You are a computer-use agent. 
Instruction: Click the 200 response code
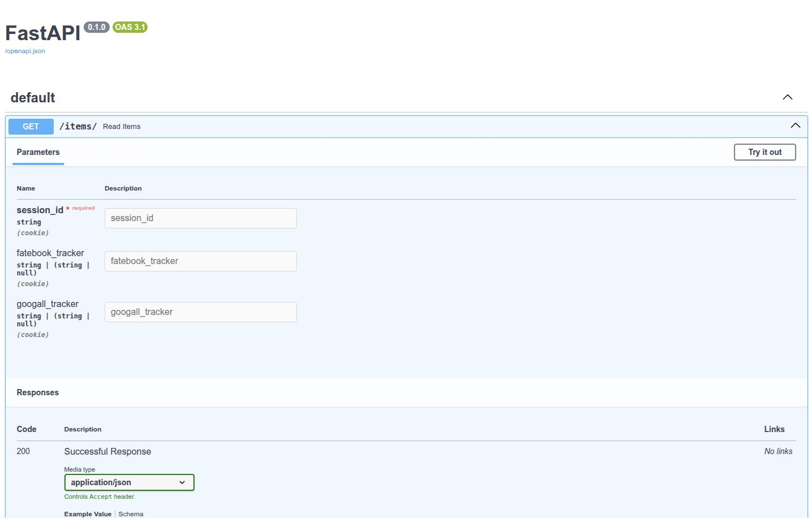23,451
